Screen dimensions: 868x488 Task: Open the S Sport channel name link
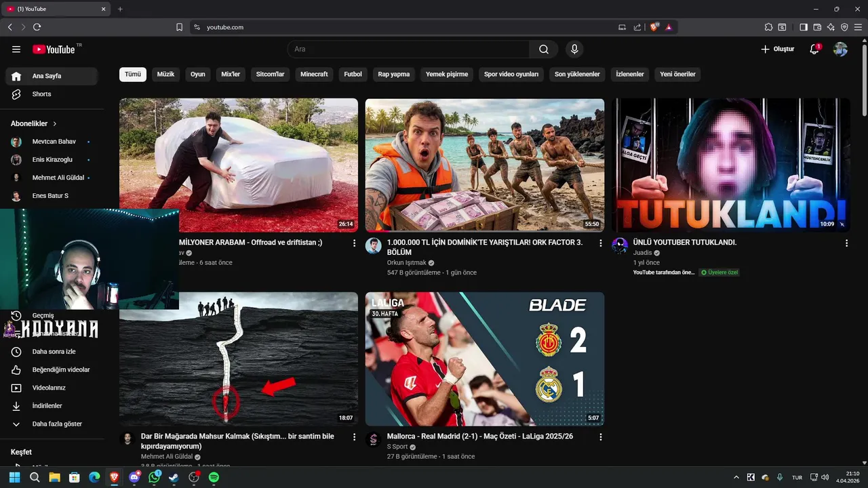point(397,447)
